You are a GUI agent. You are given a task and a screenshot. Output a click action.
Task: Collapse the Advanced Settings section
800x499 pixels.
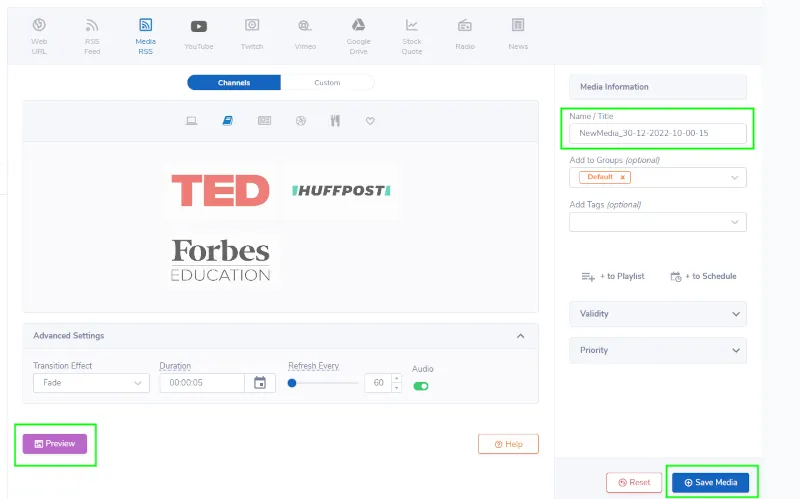(520, 336)
